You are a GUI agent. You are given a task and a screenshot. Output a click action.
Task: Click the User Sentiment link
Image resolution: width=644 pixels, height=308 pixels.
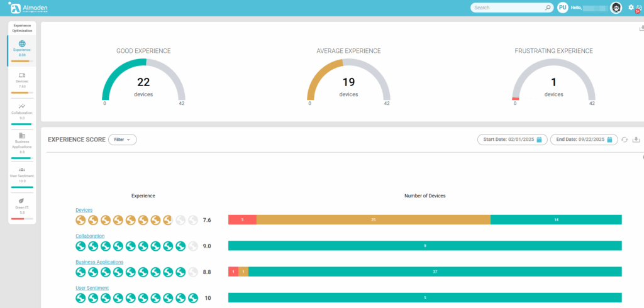click(x=92, y=288)
